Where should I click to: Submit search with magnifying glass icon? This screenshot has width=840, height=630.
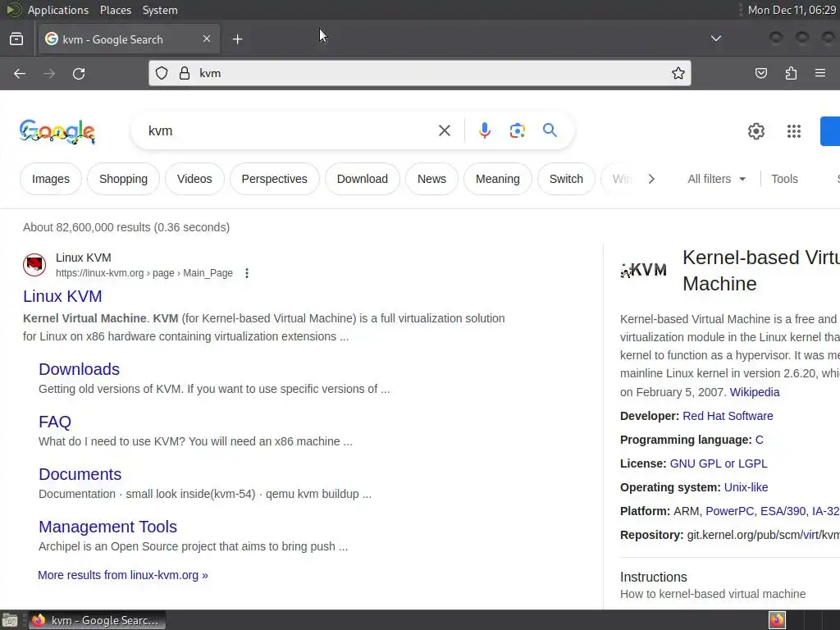click(x=550, y=130)
